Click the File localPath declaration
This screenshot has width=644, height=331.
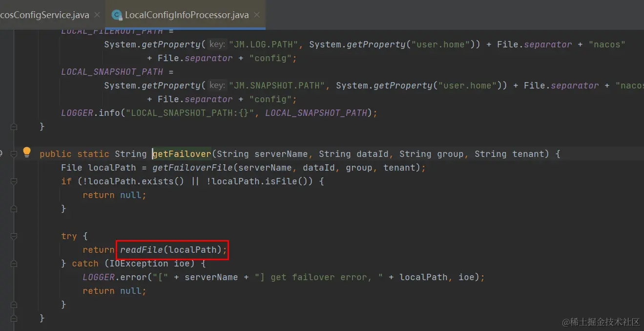pyautogui.click(x=99, y=168)
